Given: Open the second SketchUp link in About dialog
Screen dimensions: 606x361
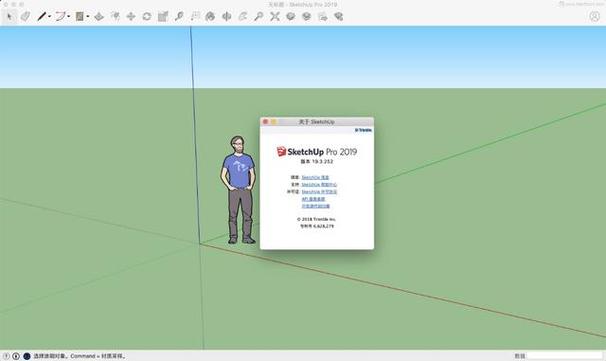Looking at the screenshot, I should [x=319, y=185].
